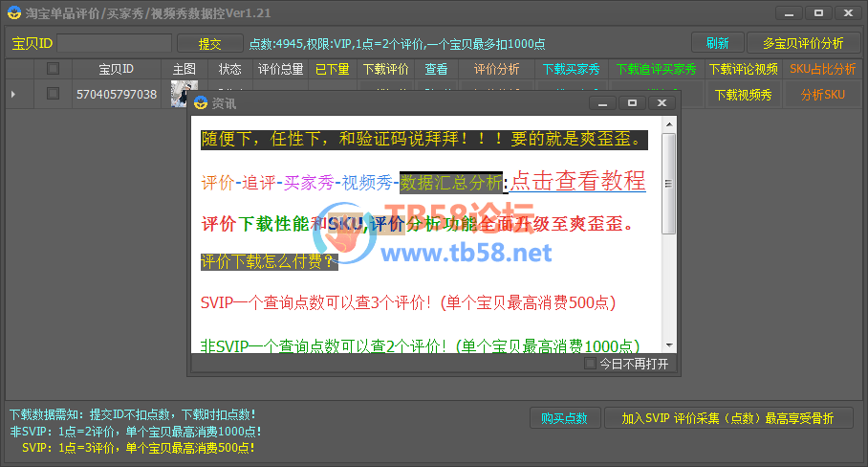
Task: Click the 下载评价 column header
Action: (x=386, y=69)
